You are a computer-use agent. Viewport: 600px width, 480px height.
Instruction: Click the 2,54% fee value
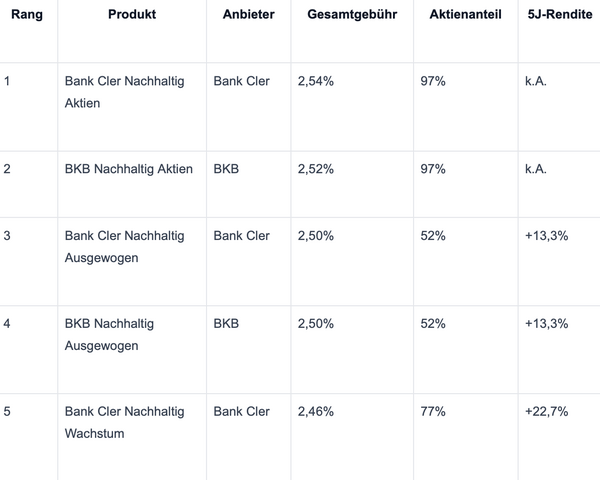316,81
